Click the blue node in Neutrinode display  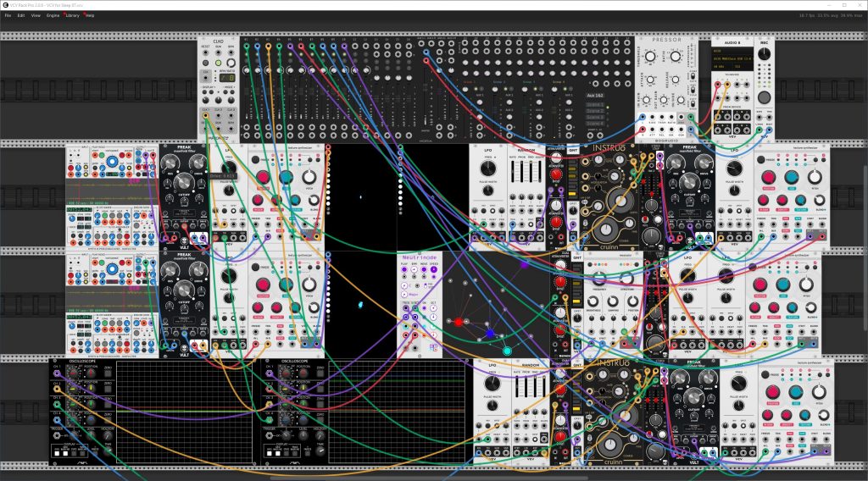coord(490,334)
